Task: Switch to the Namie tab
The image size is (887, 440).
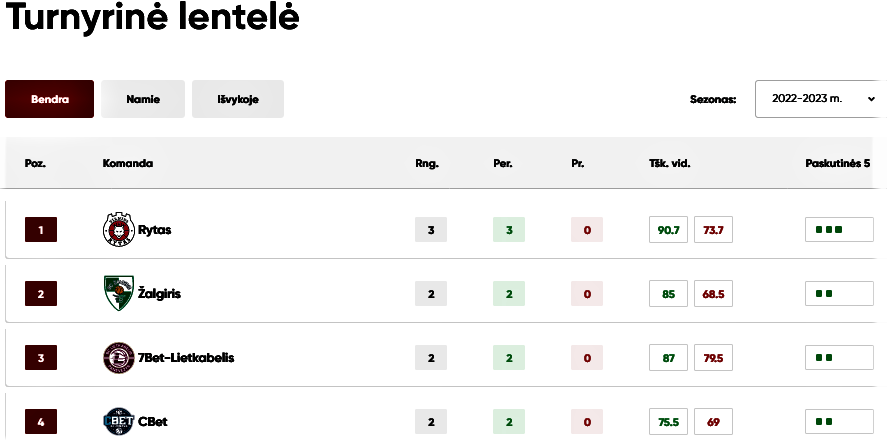Action: [143, 99]
